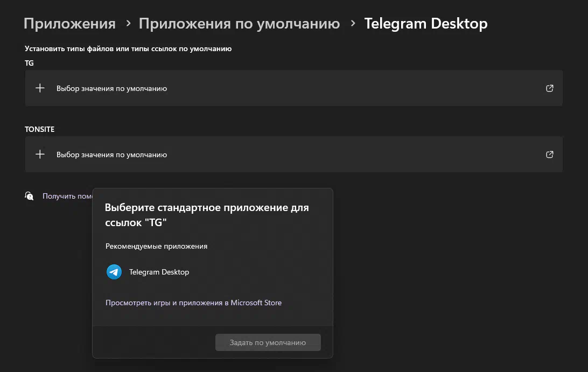Choose default value for TONSITE links

(293, 155)
